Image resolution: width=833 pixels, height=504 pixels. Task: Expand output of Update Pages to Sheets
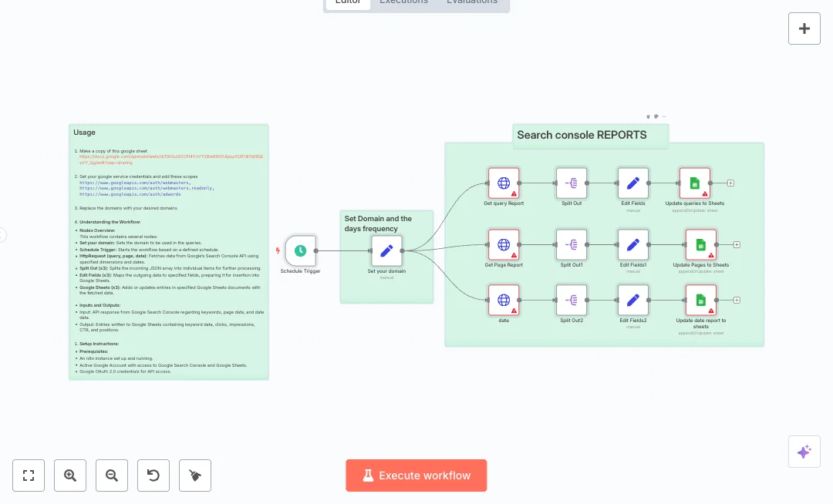click(737, 244)
